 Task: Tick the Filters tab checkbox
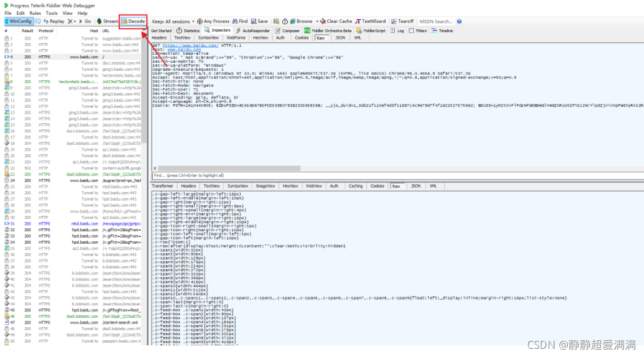pyautogui.click(x=411, y=31)
